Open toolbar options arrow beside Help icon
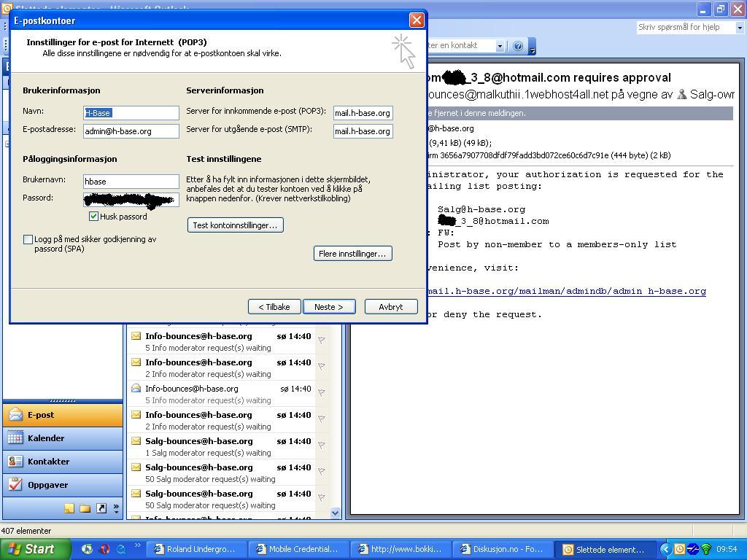 coord(532,47)
